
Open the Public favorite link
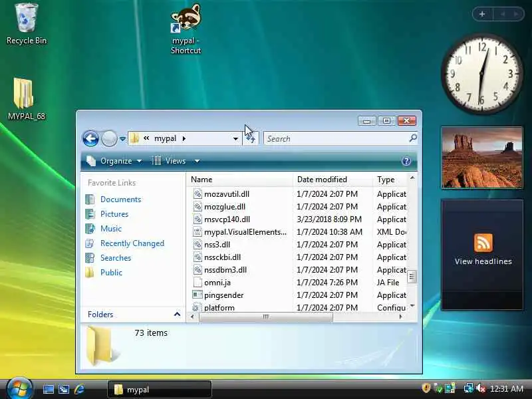tap(111, 273)
